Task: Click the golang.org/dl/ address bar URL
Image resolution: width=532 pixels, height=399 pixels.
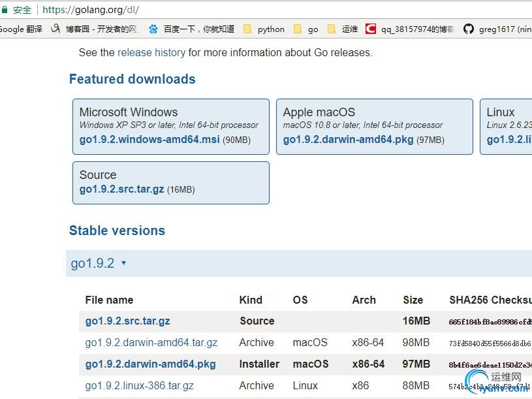Action: pyautogui.click(x=91, y=10)
